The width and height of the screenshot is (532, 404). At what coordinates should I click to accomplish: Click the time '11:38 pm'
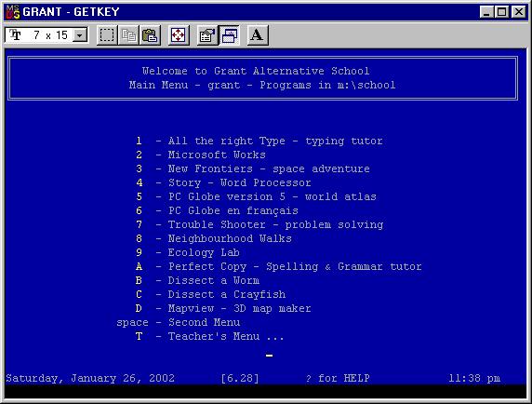click(474, 378)
